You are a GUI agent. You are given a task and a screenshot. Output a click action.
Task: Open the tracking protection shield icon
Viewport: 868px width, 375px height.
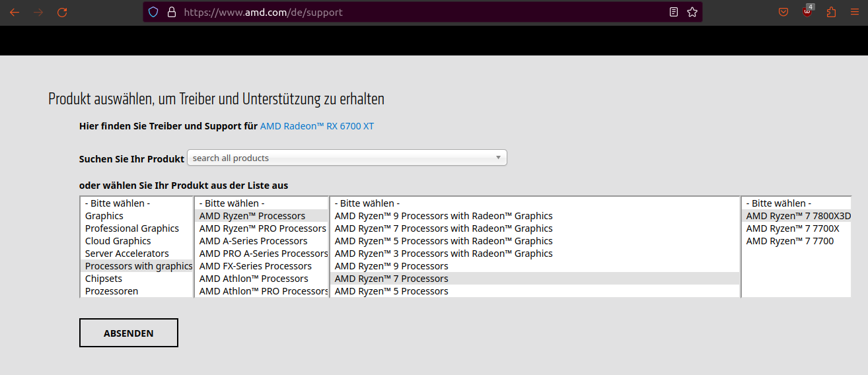point(153,12)
